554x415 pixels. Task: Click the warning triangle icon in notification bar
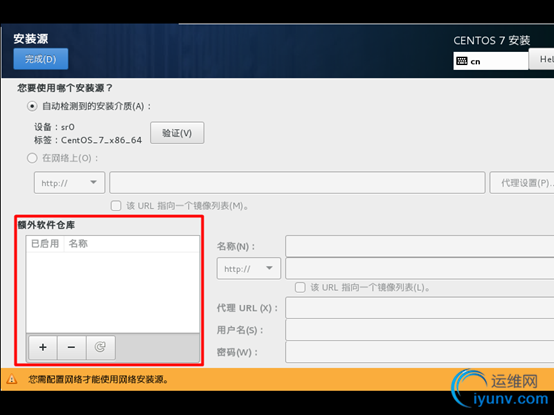tap(12, 379)
